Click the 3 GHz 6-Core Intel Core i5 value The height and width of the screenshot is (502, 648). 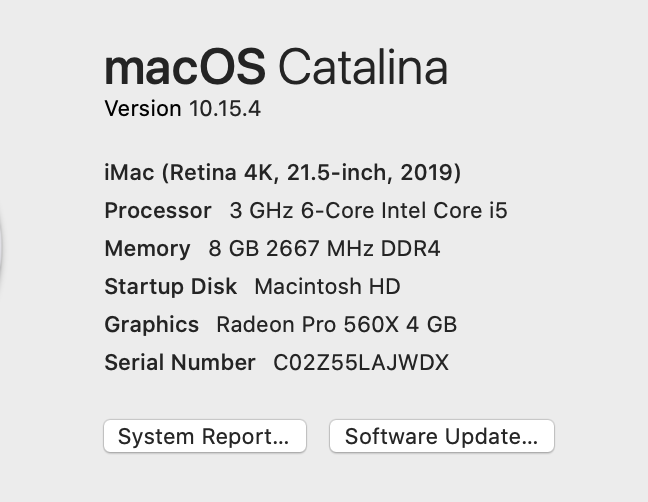click(x=368, y=210)
